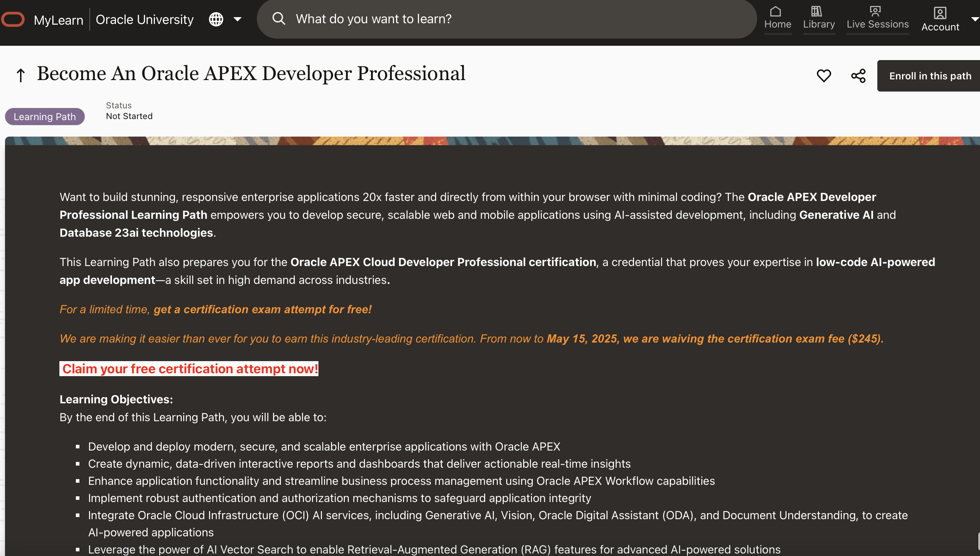Focus the 'What do you want to learn?' field

coord(497,18)
